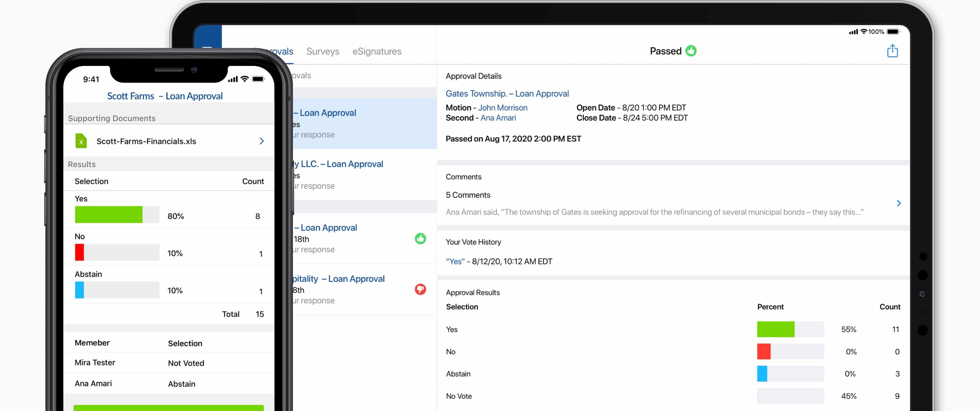The width and height of the screenshot is (980, 411).
Task: Click the "55%" value in the Yes row
Action: coord(849,329)
